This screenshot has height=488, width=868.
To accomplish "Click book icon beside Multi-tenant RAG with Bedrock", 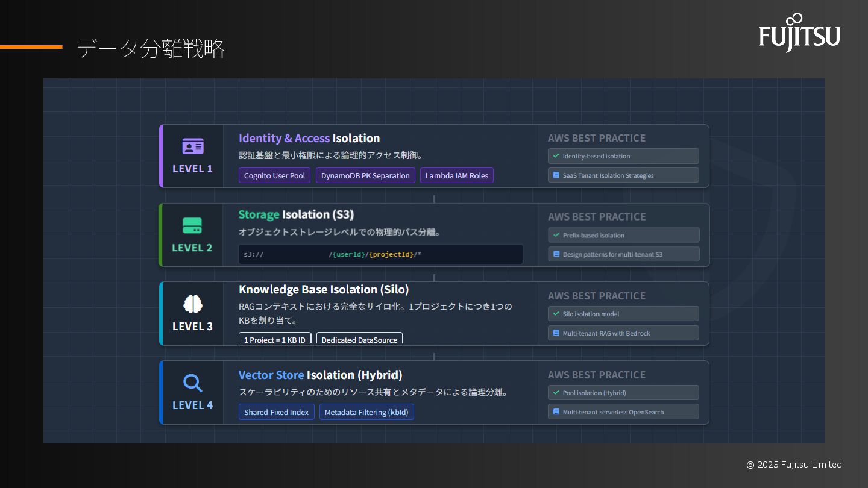I will (556, 333).
